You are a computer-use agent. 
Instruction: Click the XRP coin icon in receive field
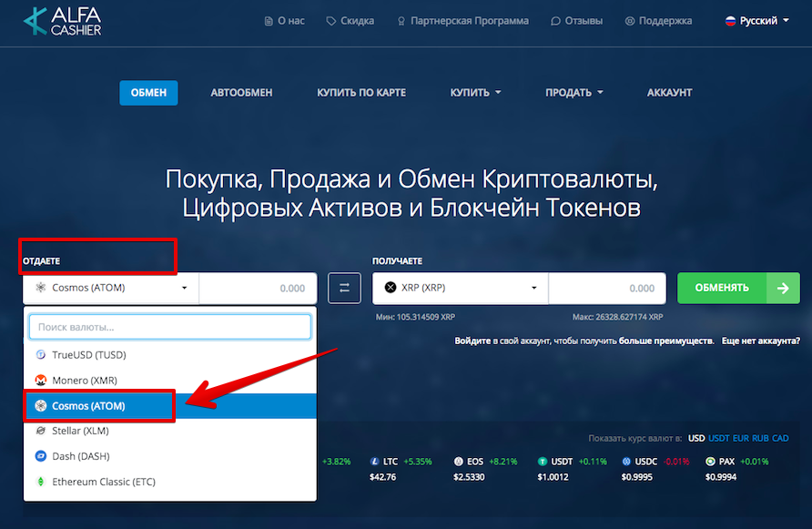tap(391, 288)
